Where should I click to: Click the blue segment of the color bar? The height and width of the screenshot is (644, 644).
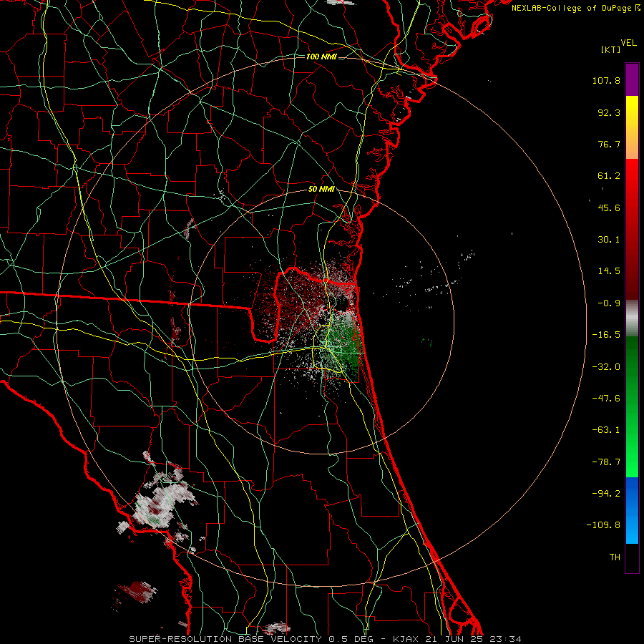pyautogui.click(x=632, y=510)
